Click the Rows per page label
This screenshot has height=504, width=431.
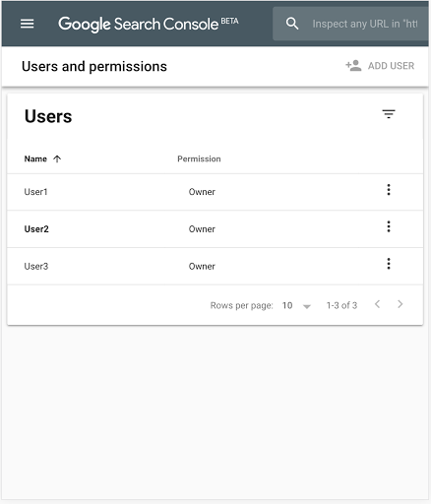click(241, 305)
